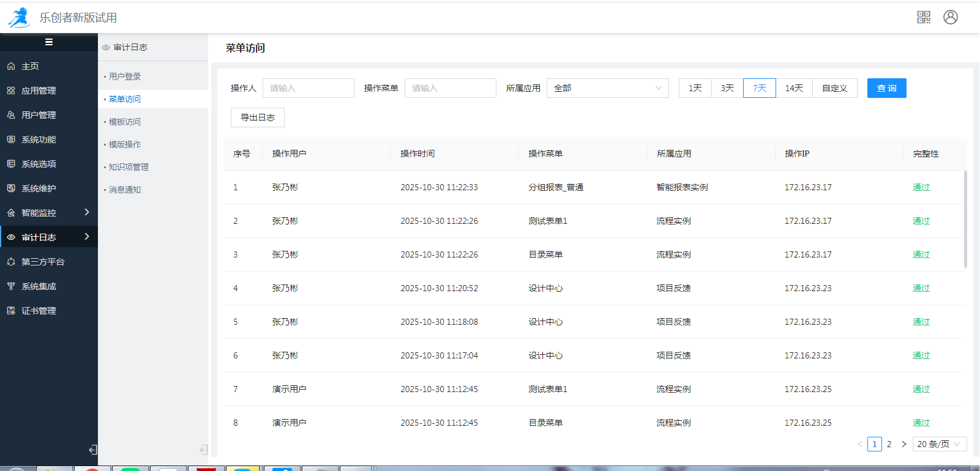Click the table's vertical scrollbar

965,219
